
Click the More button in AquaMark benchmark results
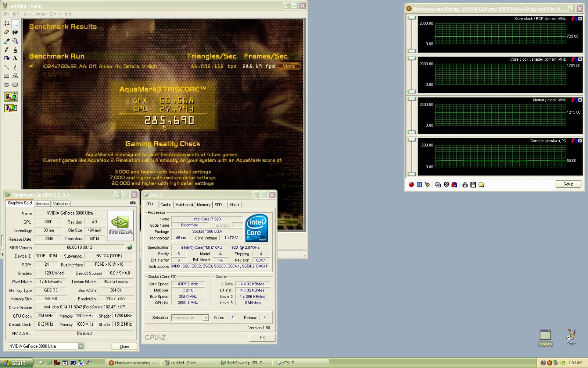point(289,66)
